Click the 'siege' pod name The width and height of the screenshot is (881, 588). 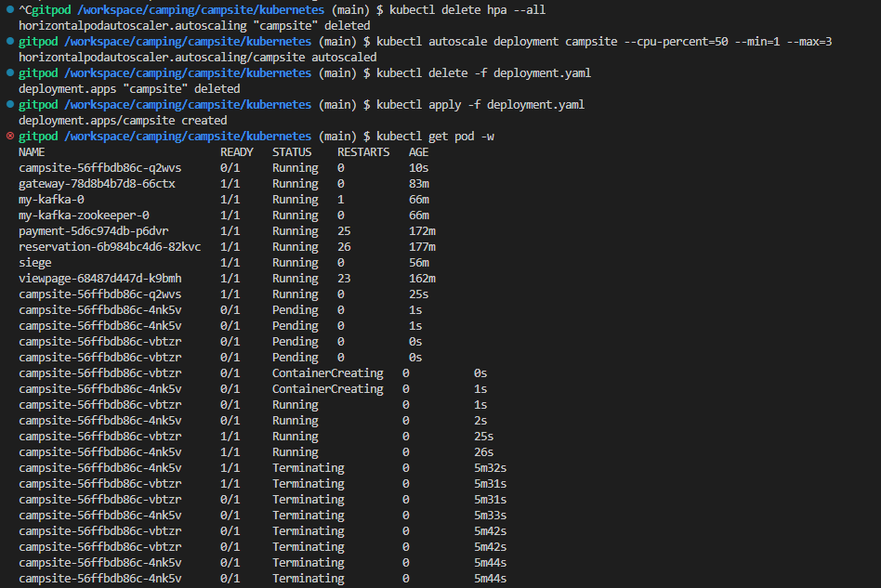tap(34, 262)
